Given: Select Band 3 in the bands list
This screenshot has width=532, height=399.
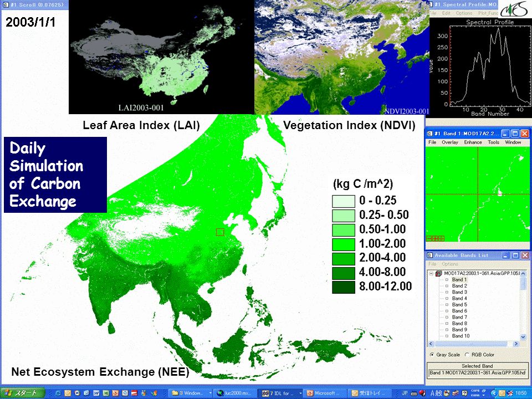Looking at the screenshot, I should [459, 292].
